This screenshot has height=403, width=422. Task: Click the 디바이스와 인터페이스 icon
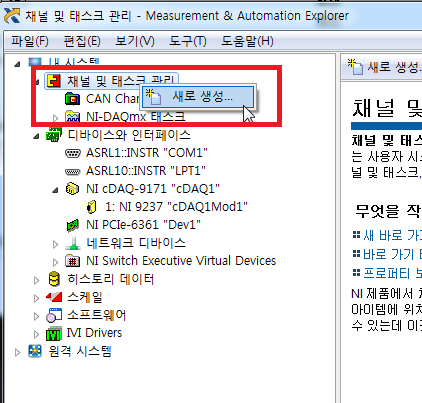click(x=54, y=134)
